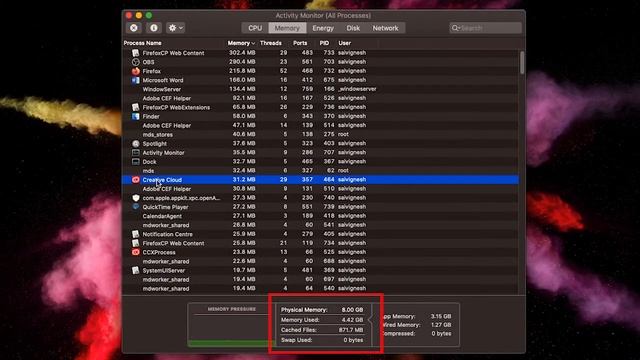This screenshot has width=640, height=360.
Task: Click the Firefox process icon
Action: point(136,71)
